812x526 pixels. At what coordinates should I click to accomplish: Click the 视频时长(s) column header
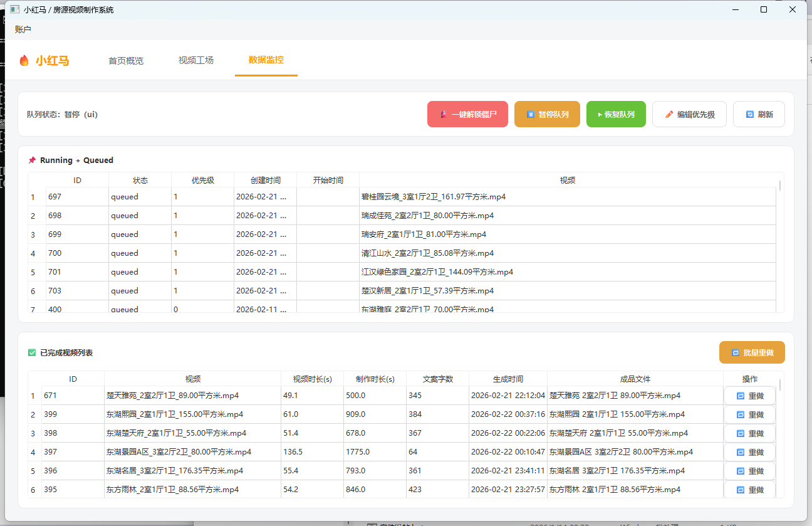(x=312, y=379)
